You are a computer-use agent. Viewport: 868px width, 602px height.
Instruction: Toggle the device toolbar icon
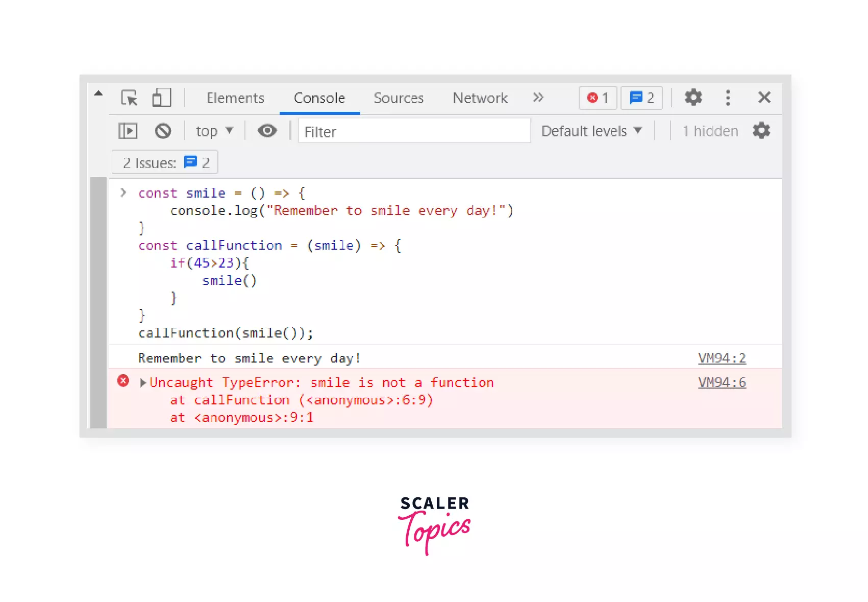point(161,98)
